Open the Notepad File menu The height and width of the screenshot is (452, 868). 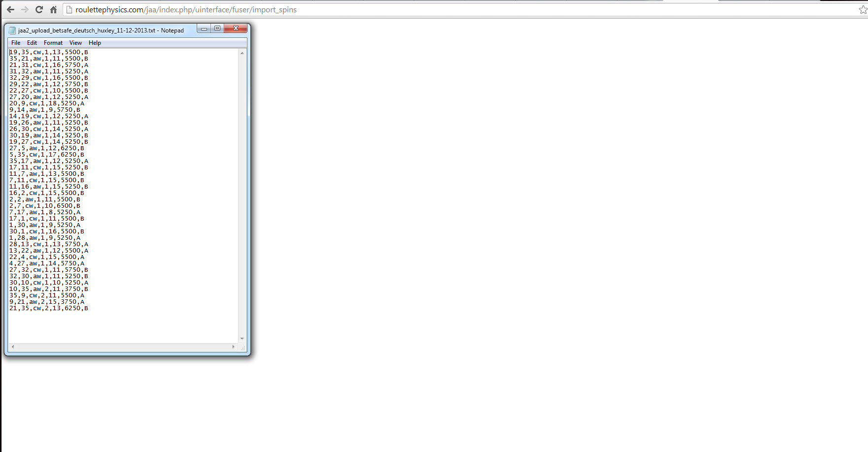(16, 43)
